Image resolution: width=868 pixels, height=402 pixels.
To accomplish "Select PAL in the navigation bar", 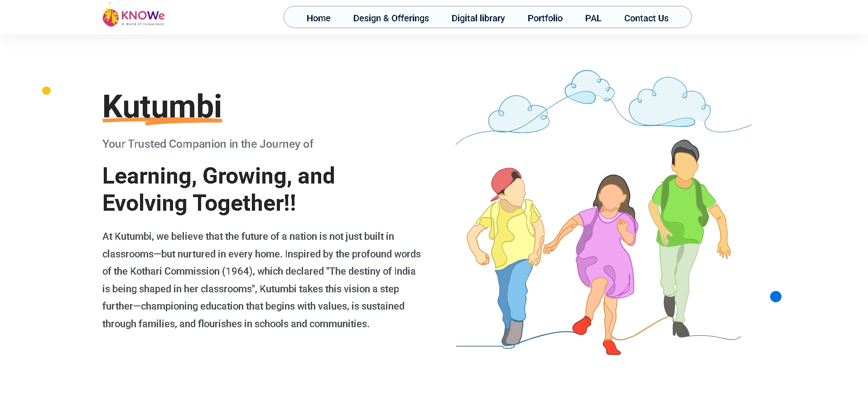I will point(593,18).
